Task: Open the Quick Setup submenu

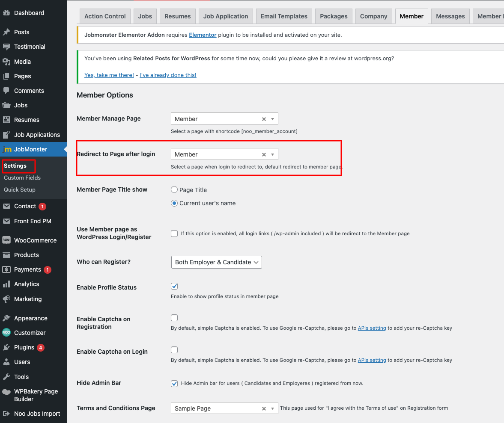Action: click(x=20, y=189)
